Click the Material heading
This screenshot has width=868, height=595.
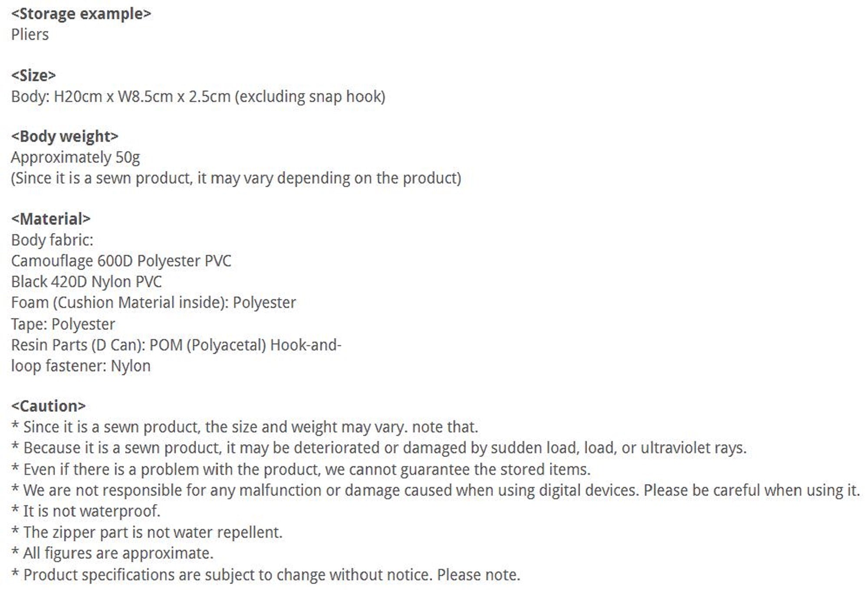(x=51, y=219)
